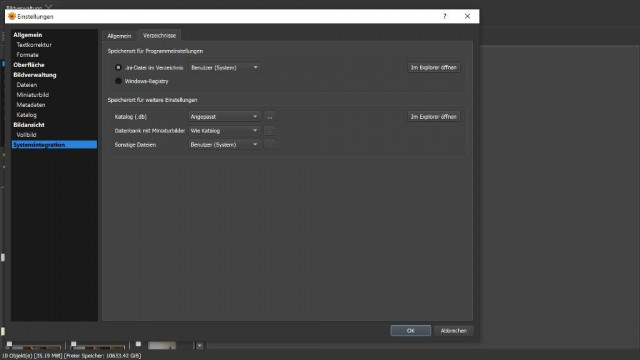Click Im Explorer öffnen beside Katalog
The width and height of the screenshot is (640, 360).
coord(433,117)
